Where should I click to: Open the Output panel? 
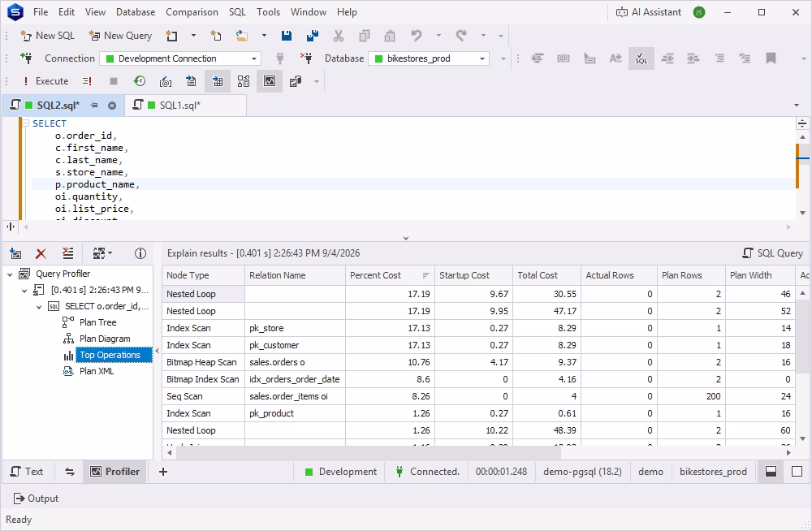point(36,499)
